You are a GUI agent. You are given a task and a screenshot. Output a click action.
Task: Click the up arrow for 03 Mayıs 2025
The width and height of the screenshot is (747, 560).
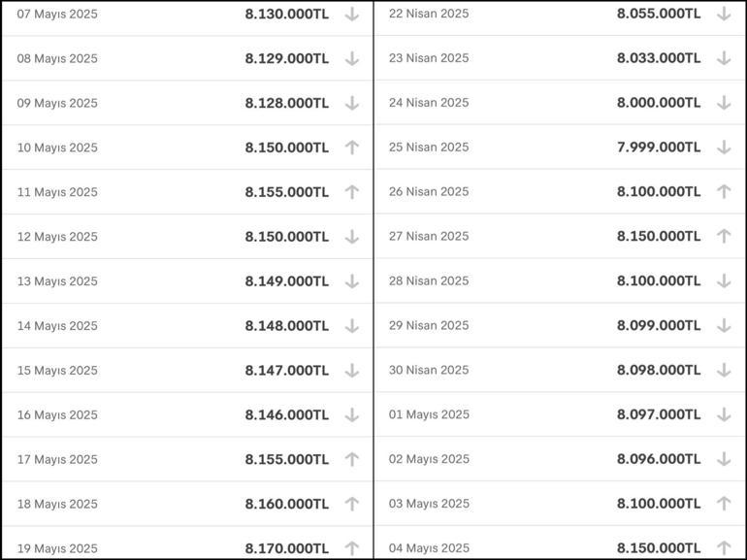724,504
